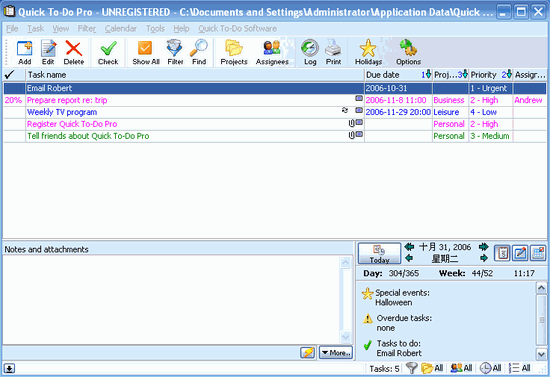Screen dimensions: 550x377
Task: Select the Tell friends about Quick To-Do Pro task
Action: 275,136
